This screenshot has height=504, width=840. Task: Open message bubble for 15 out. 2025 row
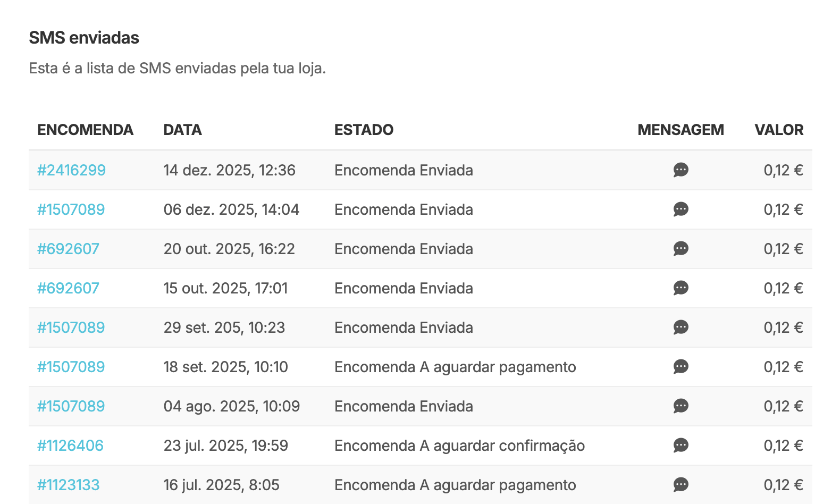pos(681,288)
